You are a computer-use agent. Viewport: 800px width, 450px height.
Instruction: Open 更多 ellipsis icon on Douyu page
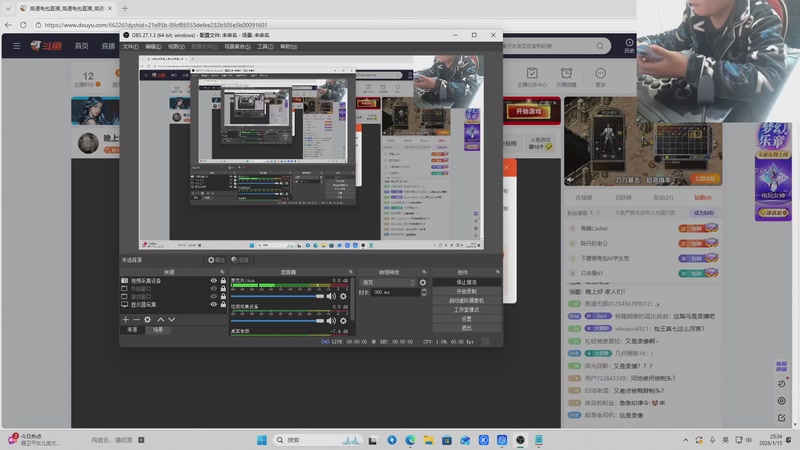point(601,72)
